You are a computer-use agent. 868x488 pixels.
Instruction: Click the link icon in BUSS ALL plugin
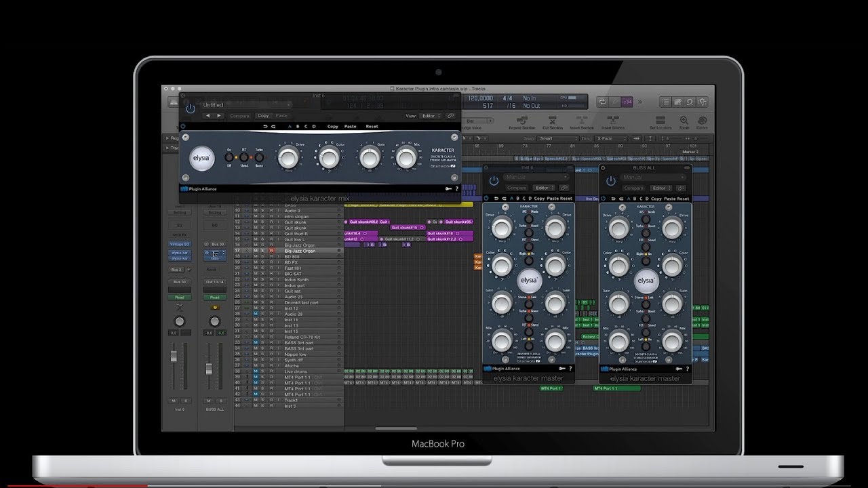(681, 188)
